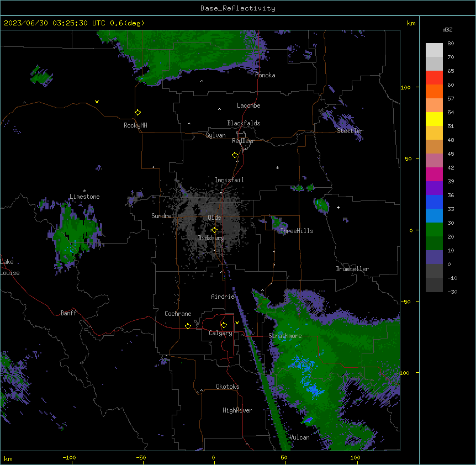Click the asterisk marker east of Innisfail

(277, 167)
